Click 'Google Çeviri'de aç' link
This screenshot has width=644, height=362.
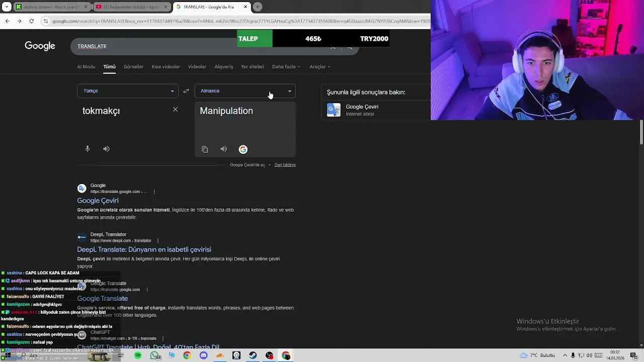[x=248, y=165]
